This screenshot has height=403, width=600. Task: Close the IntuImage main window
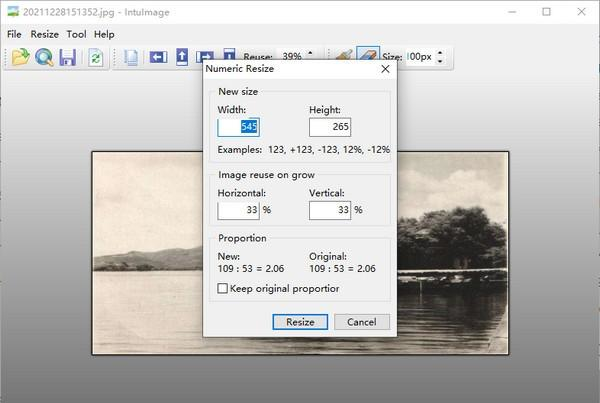coord(581,12)
